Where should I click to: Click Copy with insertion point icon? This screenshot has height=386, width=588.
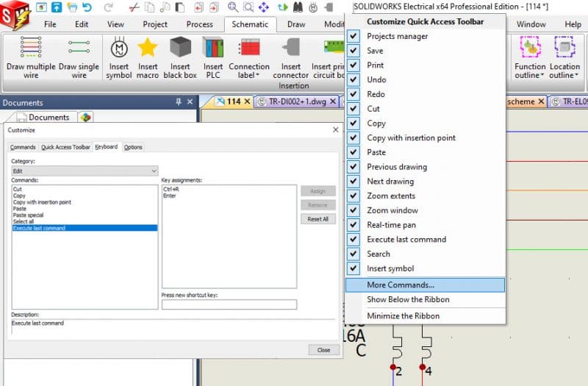click(x=165, y=7)
